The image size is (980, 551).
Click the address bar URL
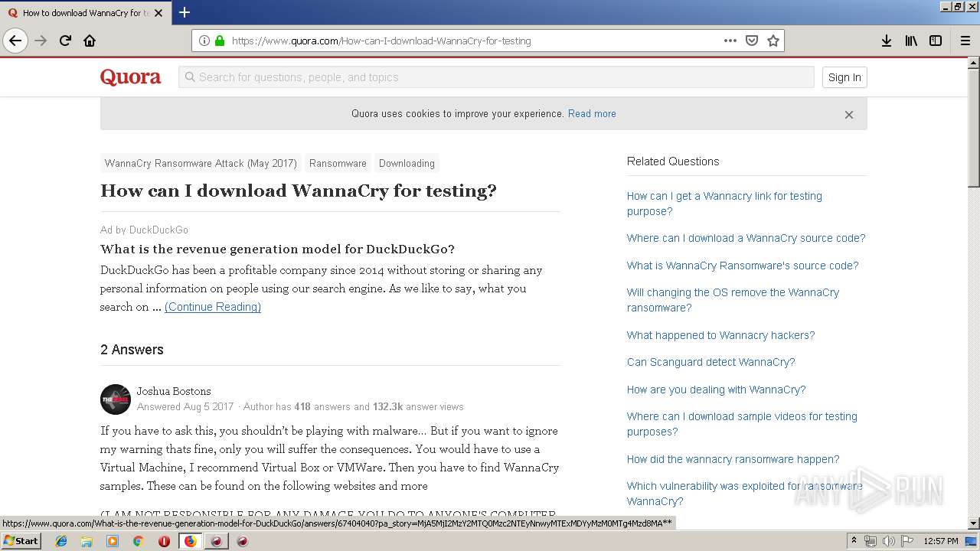pyautogui.click(x=381, y=41)
